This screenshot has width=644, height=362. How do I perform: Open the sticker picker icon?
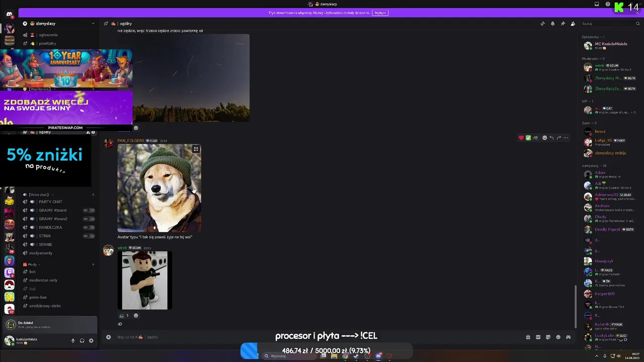click(548, 337)
